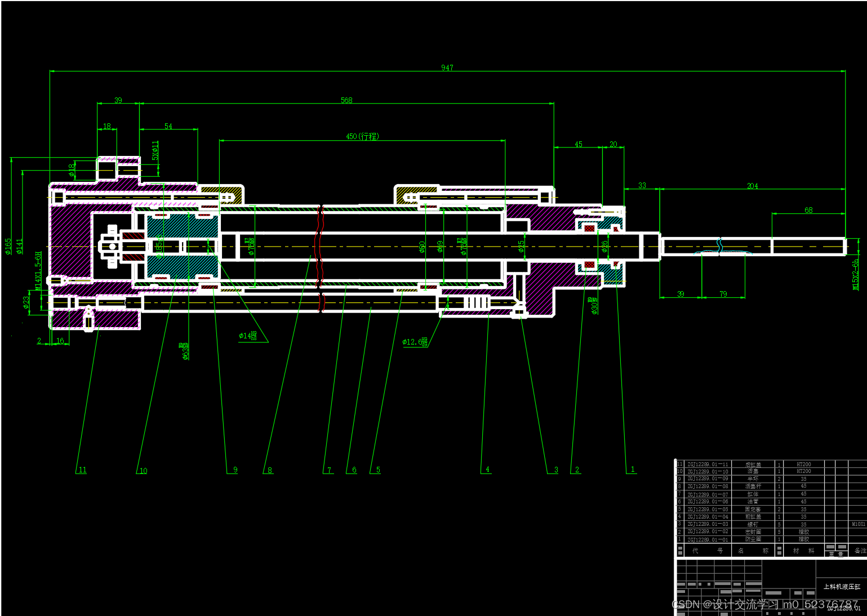Select the M10X1 remark cell
867x616 pixels.
pyautogui.click(x=859, y=524)
